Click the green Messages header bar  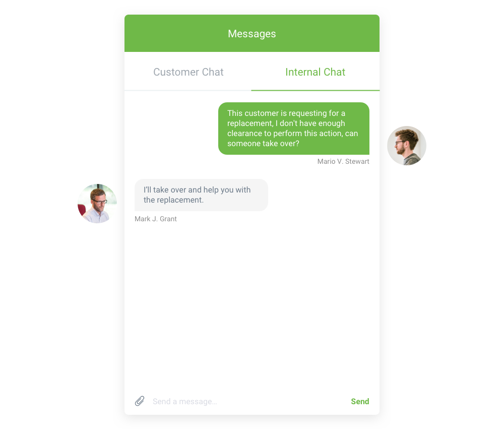pyautogui.click(x=252, y=33)
